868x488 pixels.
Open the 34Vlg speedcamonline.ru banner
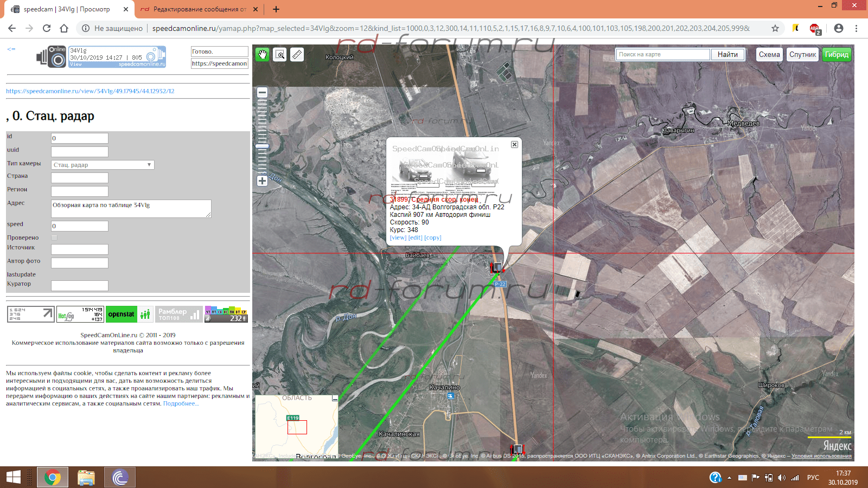point(117,57)
